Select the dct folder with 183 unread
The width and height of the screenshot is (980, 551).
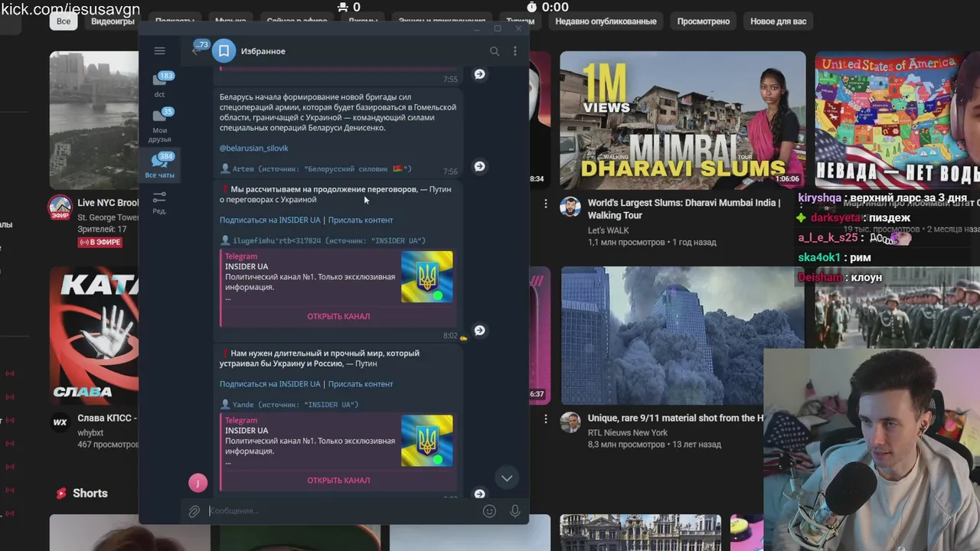tap(160, 84)
